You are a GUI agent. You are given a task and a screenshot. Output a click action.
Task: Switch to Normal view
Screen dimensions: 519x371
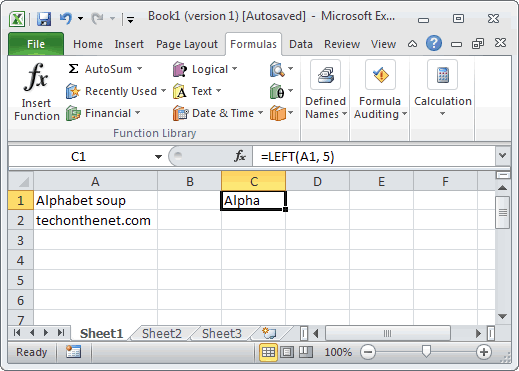[268, 352]
